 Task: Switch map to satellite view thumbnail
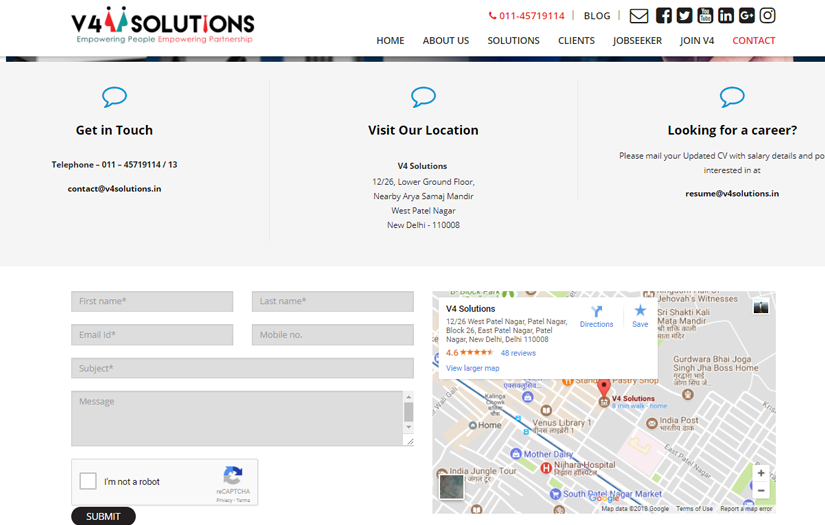pyautogui.click(x=451, y=487)
